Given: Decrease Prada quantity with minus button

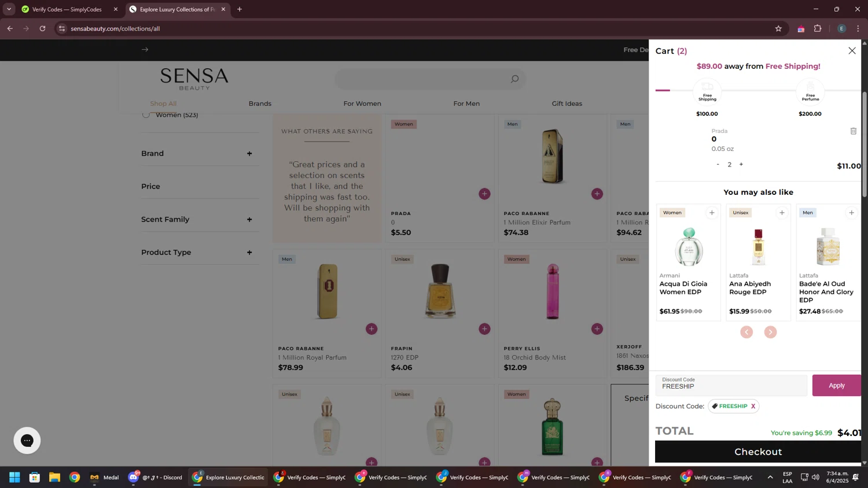Looking at the screenshot, I should (x=718, y=165).
